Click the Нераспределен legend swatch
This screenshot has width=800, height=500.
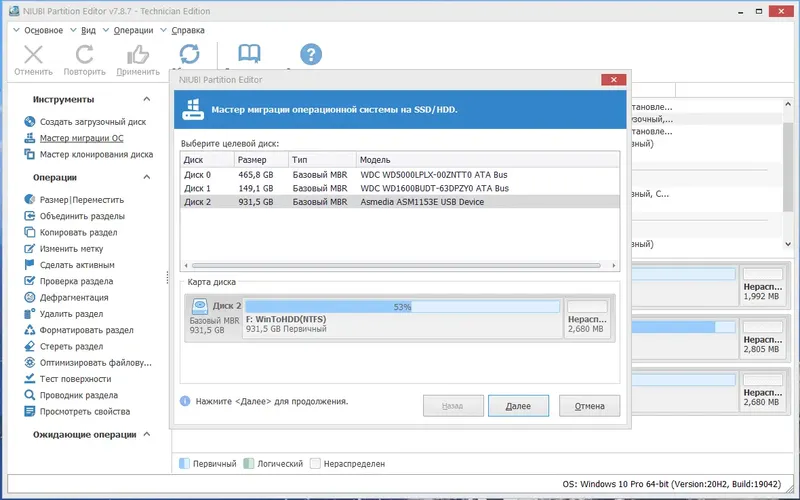coord(315,463)
